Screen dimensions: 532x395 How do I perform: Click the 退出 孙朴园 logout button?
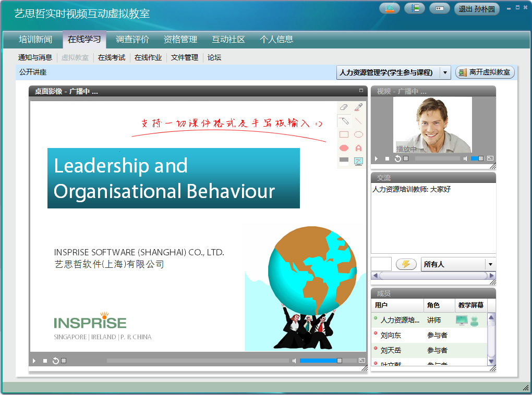point(477,9)
